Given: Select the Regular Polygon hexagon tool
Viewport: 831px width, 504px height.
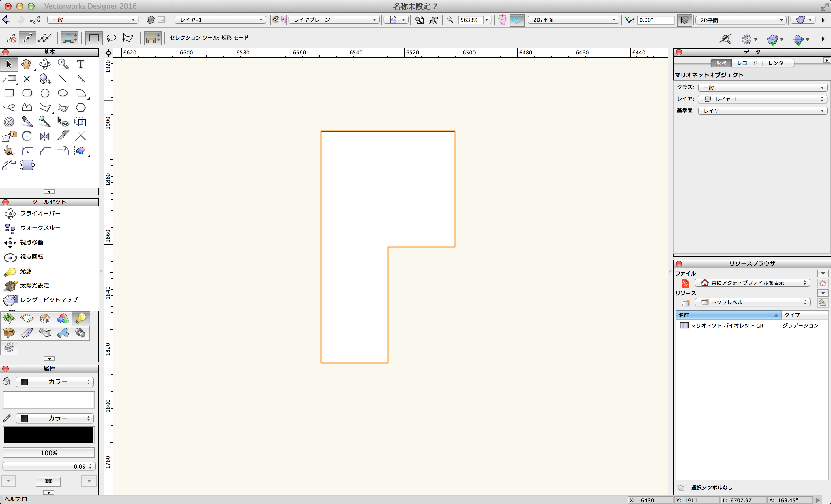Looking at the screenshot, I should click(81, 108).
